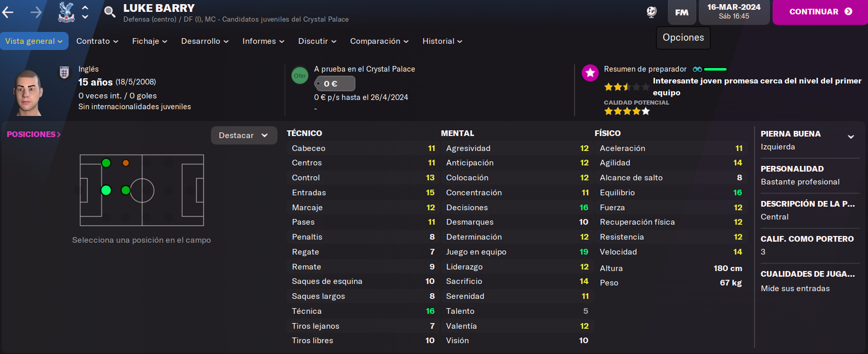The image size is (868, 354).
Task: Select the orange position dot on pitch
Action: (x=126, y=163)
